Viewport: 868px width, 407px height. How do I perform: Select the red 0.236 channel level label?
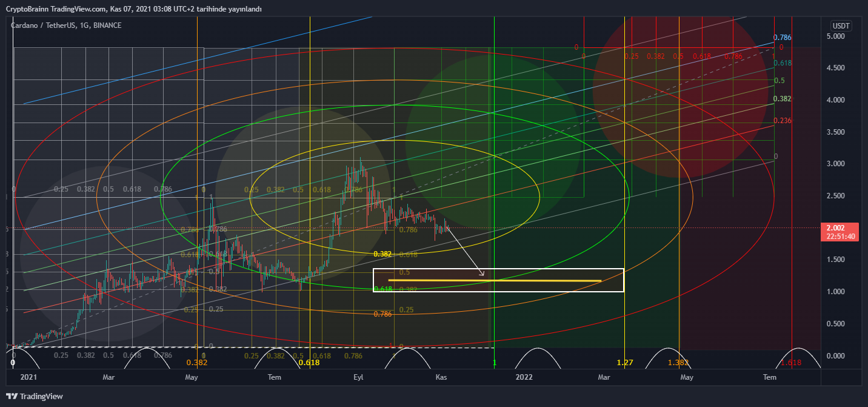tap(783, 121)
